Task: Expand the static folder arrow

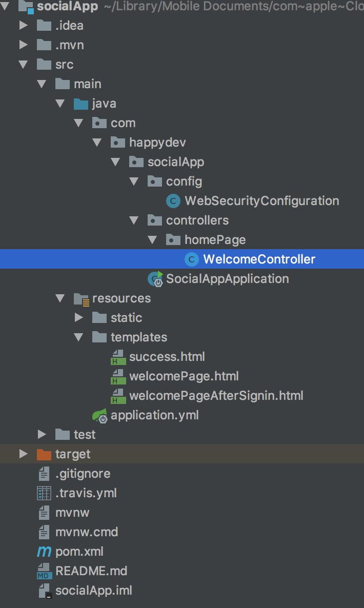Action: click(79, 318)
